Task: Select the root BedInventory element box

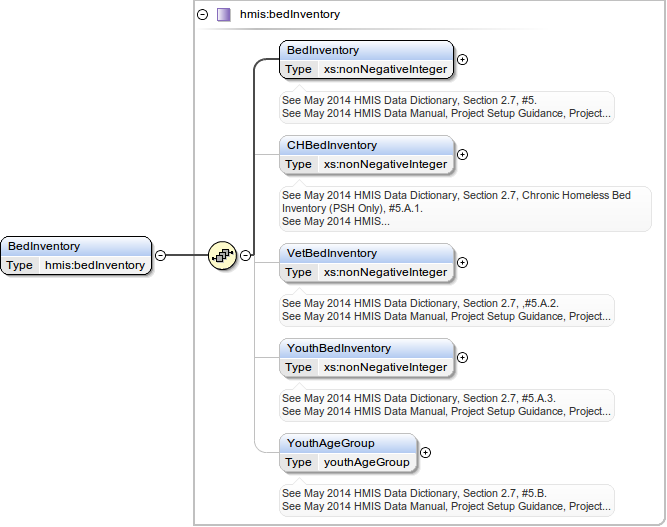Action: [x=76, y=246]
